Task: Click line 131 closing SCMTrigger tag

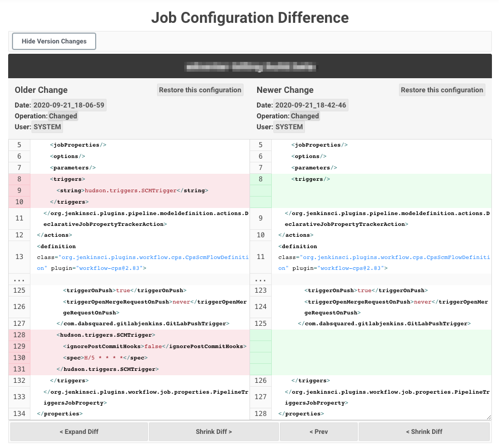Action: [108, 369]
